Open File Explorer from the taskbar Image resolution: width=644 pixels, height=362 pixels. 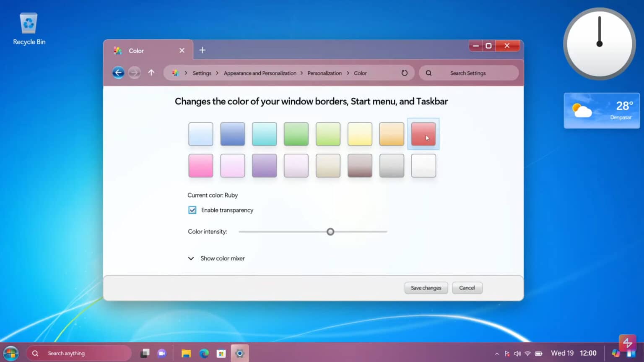click(186, 353)
